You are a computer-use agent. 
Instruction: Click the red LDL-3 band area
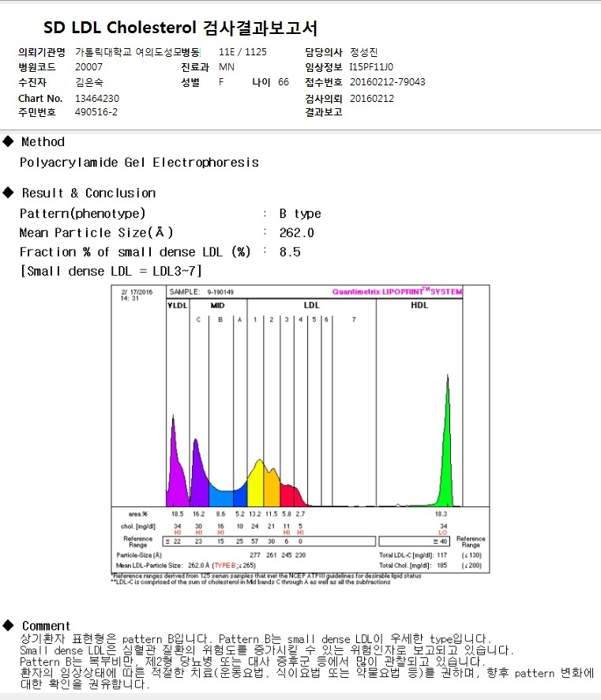coord(287,495)
